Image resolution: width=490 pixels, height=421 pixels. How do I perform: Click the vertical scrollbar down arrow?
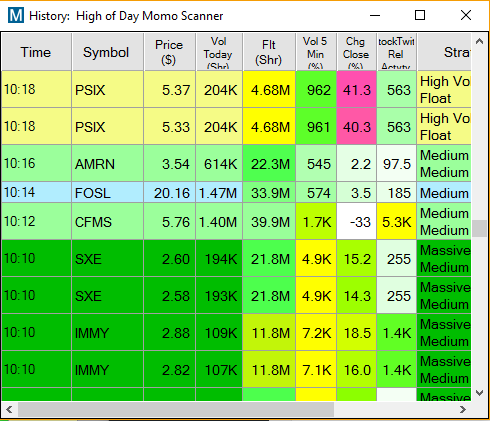[480, 393]
